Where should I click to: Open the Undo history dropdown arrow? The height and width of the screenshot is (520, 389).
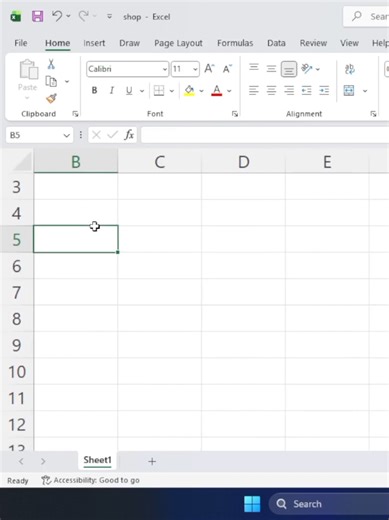coord(68,16)
